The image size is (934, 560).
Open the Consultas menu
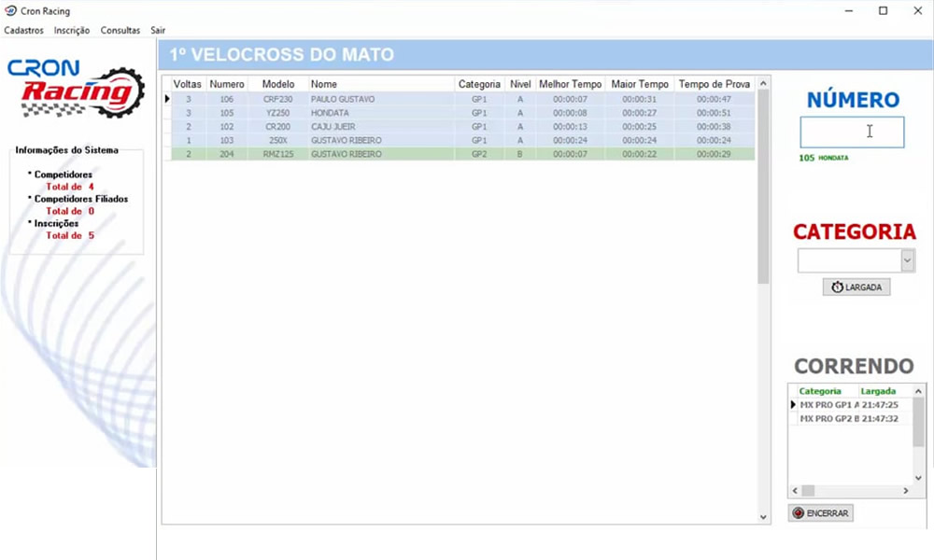120,30
